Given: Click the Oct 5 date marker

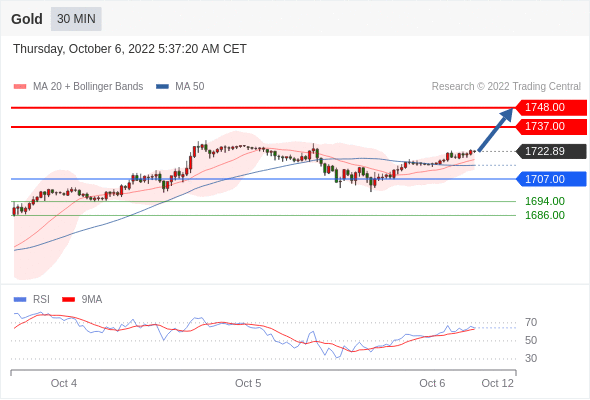Looking at the screenshot, I should click(248, 383).
